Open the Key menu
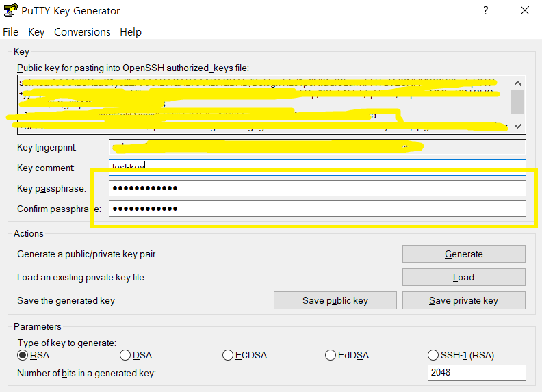542x392 pixels. click(x=36, y=31)
